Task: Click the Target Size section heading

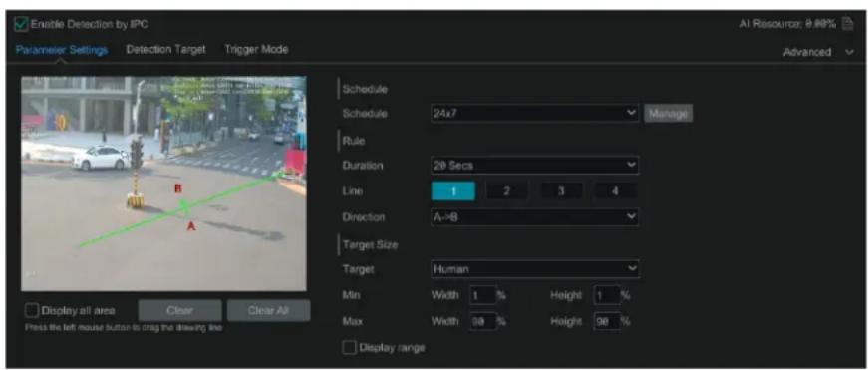Action: point(371,244)
